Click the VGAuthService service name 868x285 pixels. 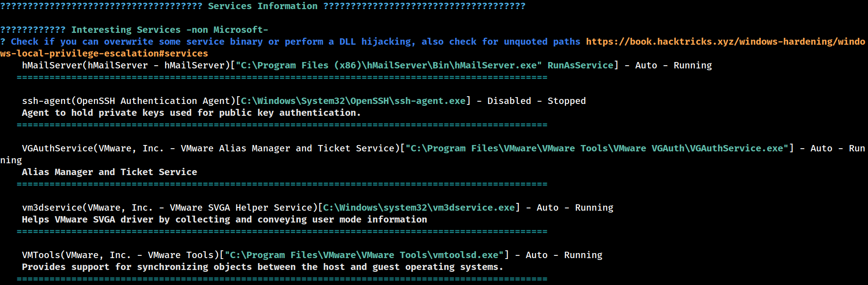58,148
